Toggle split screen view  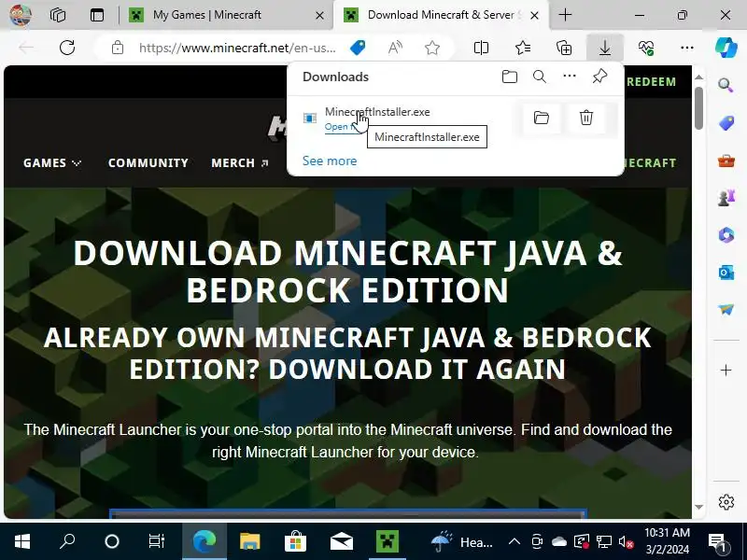[x=481, y=48]
